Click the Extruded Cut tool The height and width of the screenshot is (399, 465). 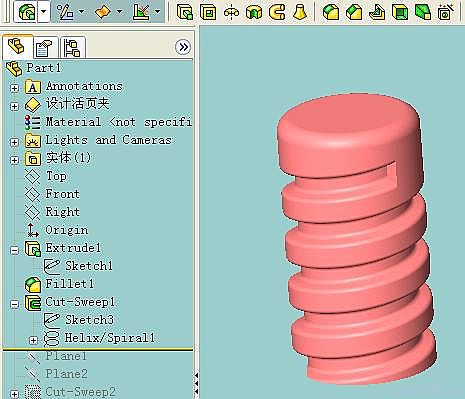208,12
